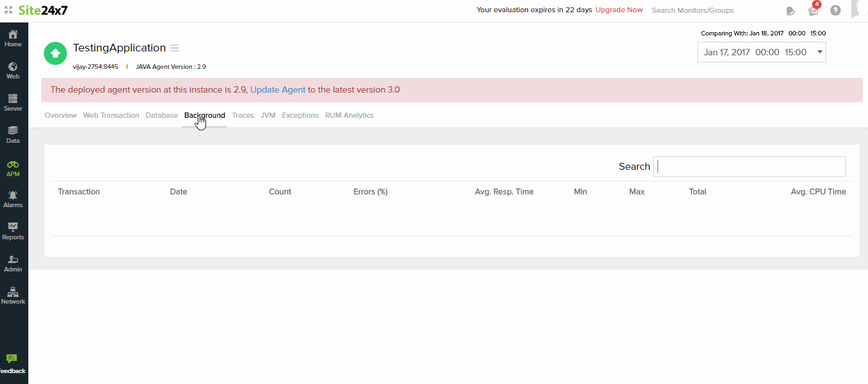Open the Server sidebar section
868x384 pixels.
tap(13, 102)
